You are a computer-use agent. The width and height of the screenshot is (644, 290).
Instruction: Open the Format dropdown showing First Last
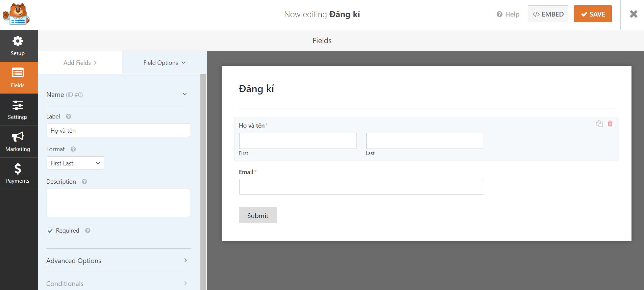click(x=75, y=163)
